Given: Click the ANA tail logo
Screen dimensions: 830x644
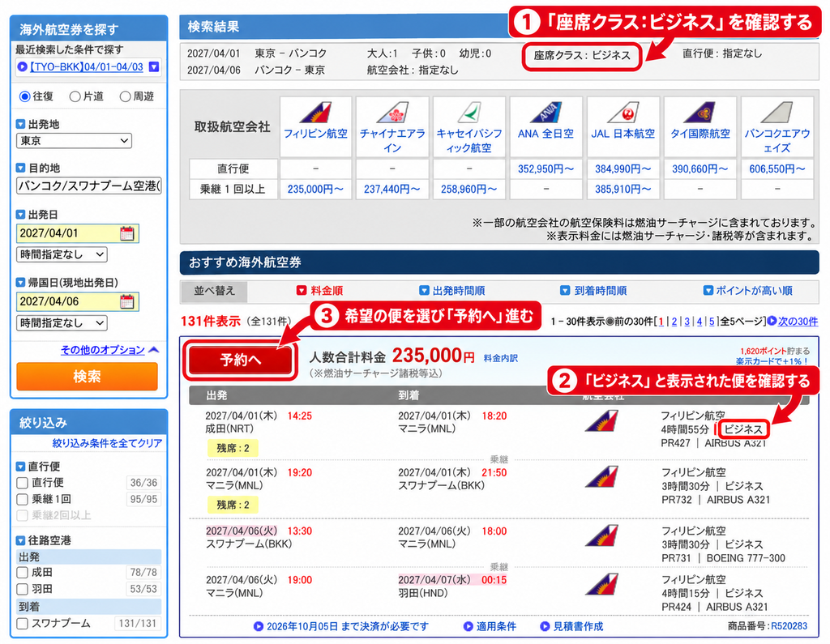Looking at the screenshot, I should [x=545, y=112].
